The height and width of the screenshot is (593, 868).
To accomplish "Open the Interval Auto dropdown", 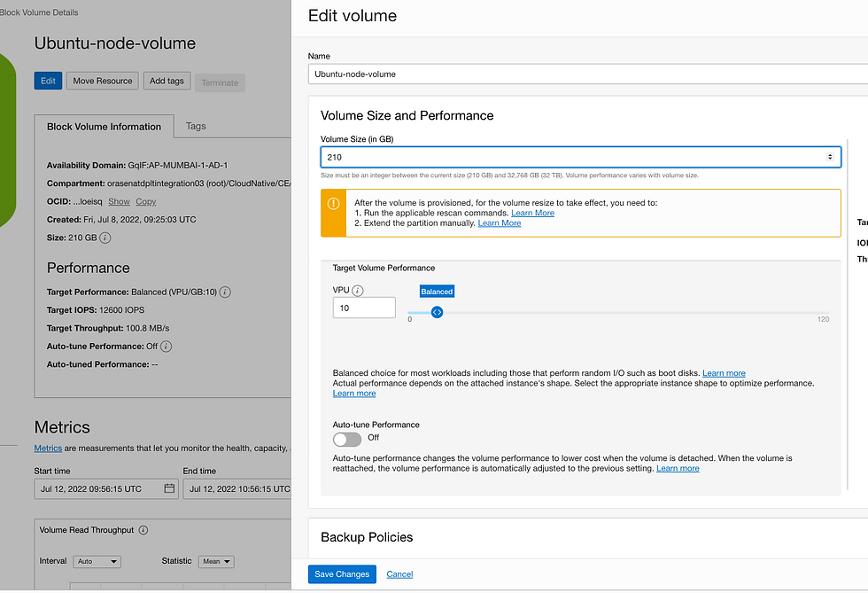I will pos(97,562).
